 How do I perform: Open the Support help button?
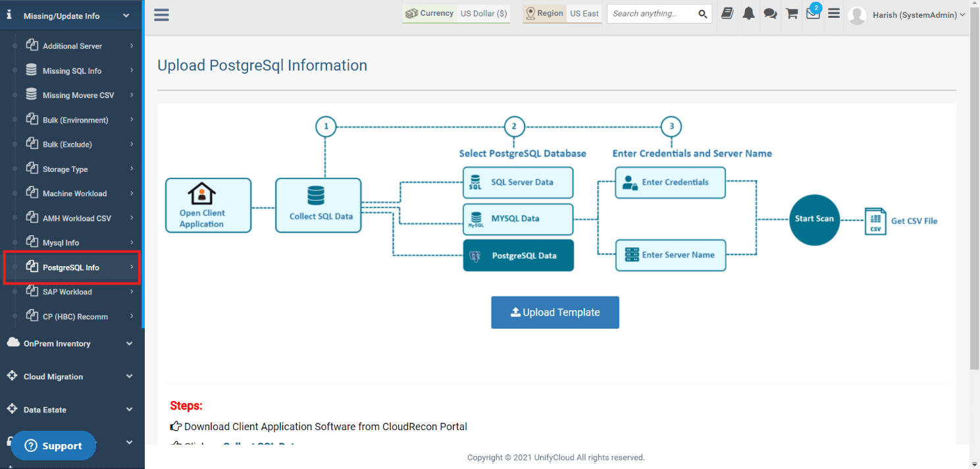coord(53,446)
